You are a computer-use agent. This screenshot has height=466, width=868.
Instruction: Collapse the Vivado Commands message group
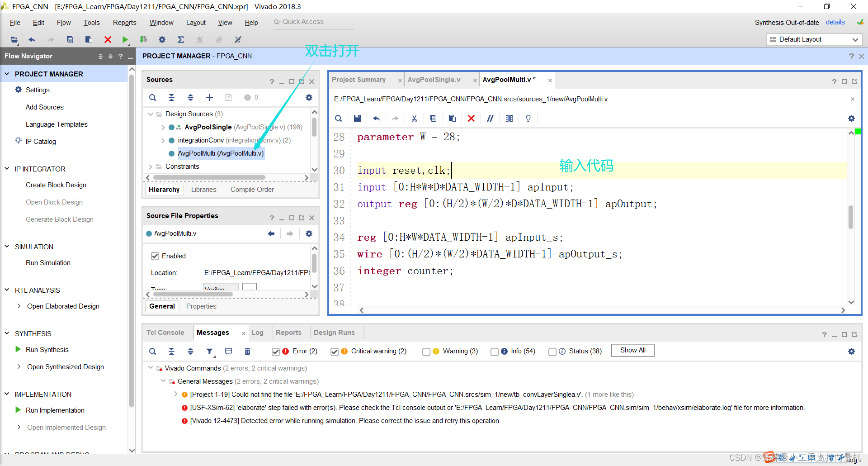pos(151,368)
